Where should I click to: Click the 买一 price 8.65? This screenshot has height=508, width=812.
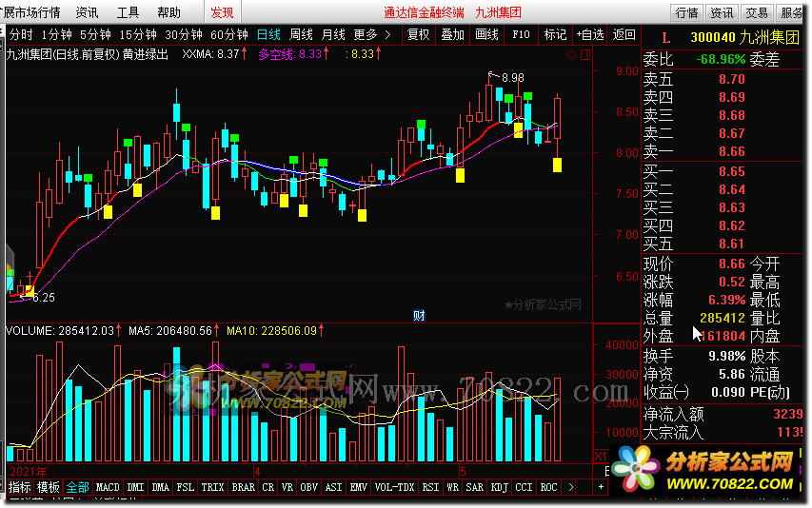pos(732,172)
